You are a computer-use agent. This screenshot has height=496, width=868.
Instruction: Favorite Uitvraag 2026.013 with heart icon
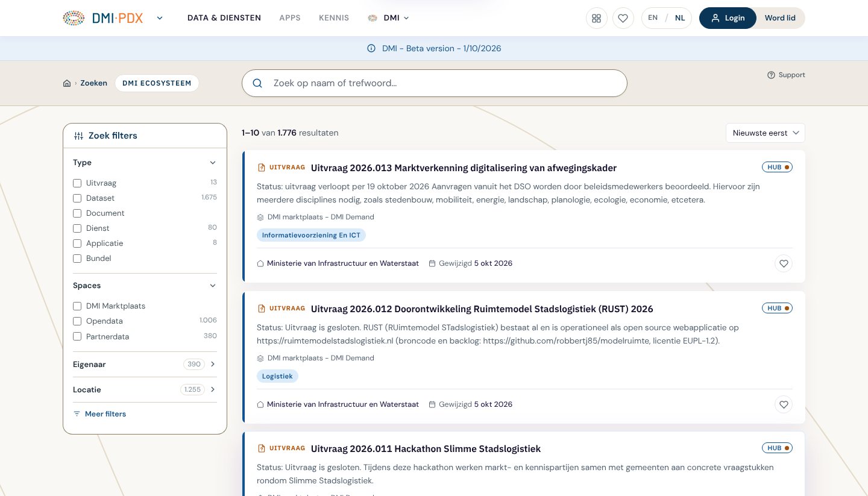(x=784, y=263)
